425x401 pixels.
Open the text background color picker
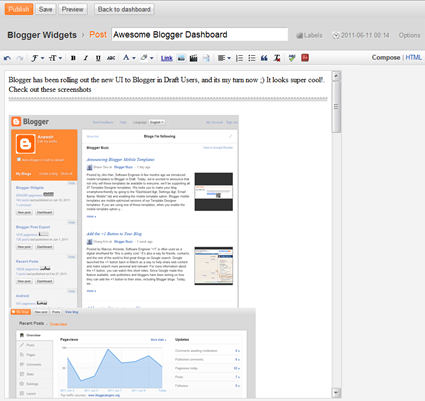147,58
